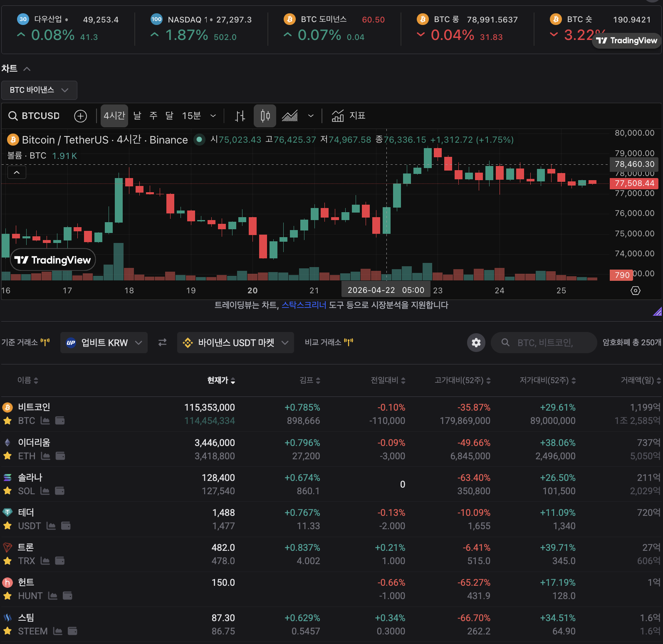Open the table settings gear

coord(476,342)
